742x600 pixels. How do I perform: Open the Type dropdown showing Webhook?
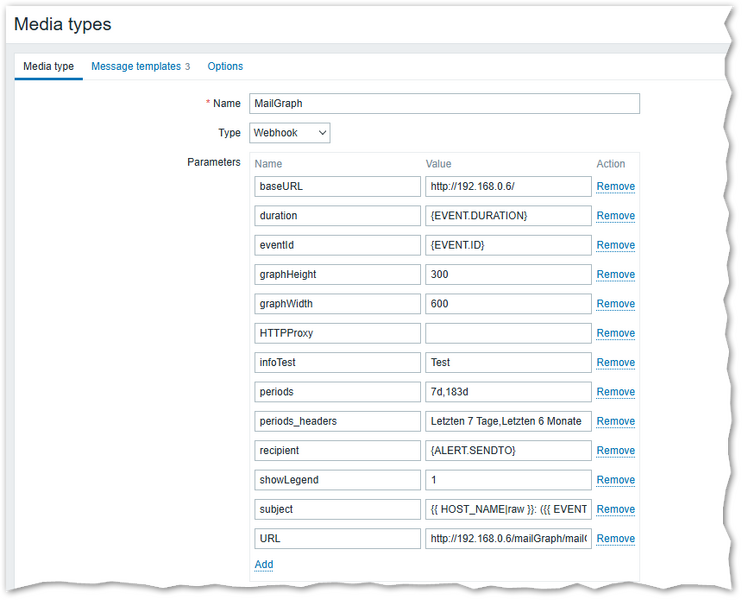289,133
